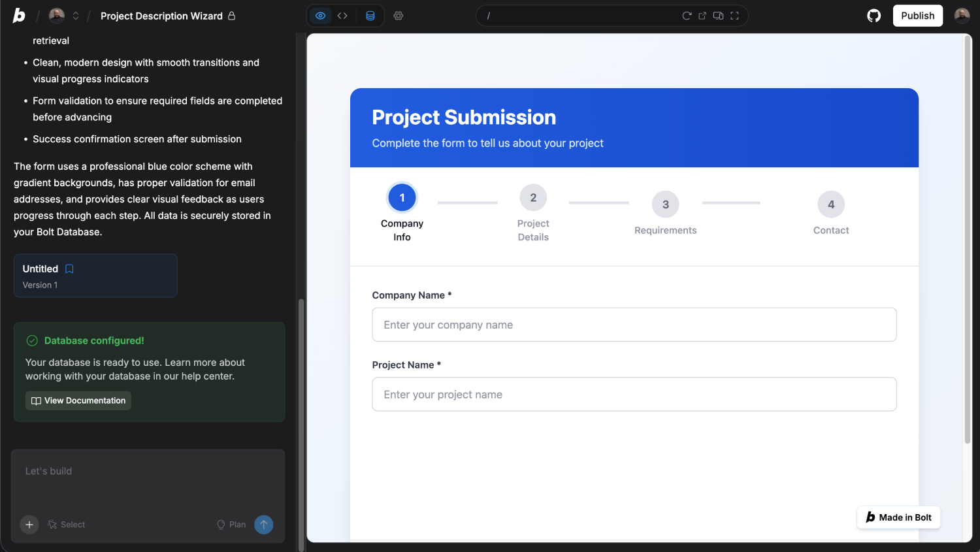
Task: Refresh the preview with the reload icon
Action: (687, 15)
